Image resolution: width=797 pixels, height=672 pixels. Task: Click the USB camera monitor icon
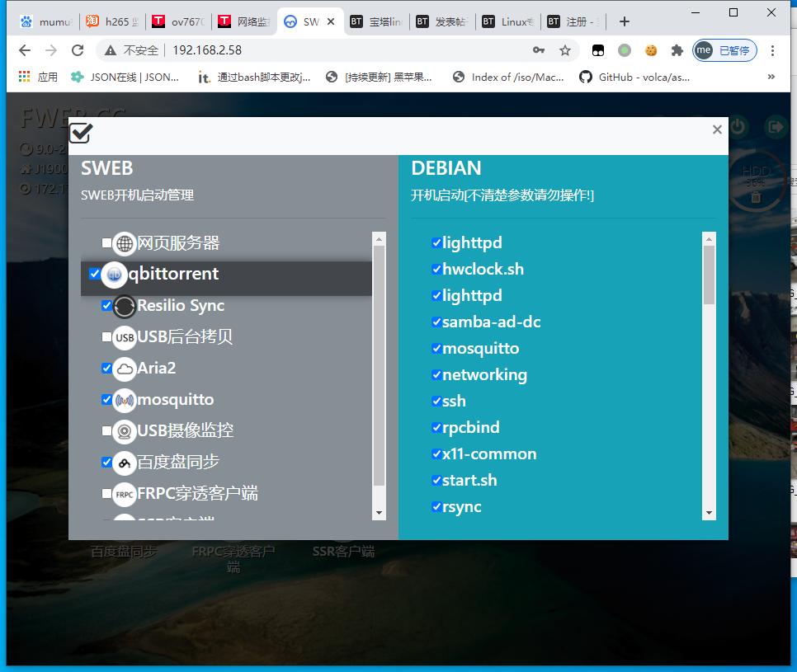coord(124,431)
